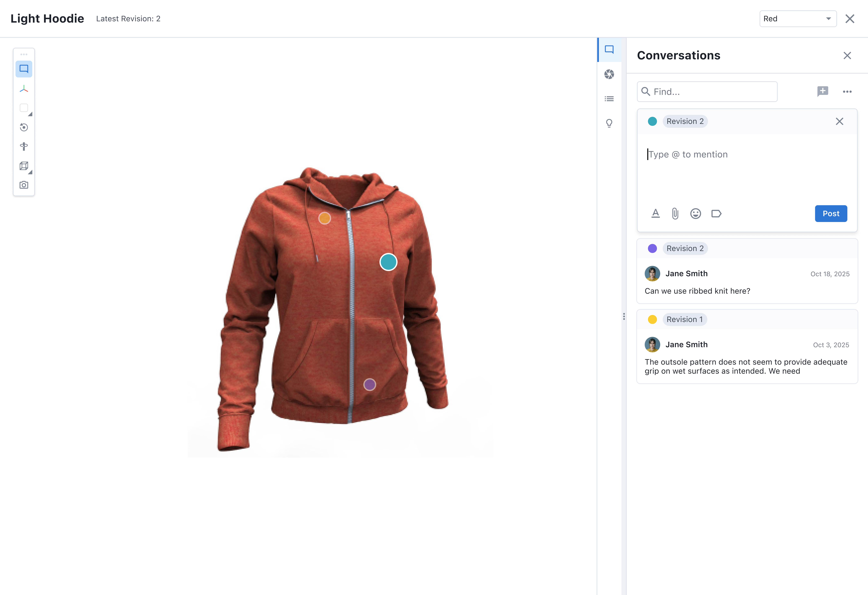Open the conversations more options menu
Screen dimensions: 868x595
click(x=847, y=91)
